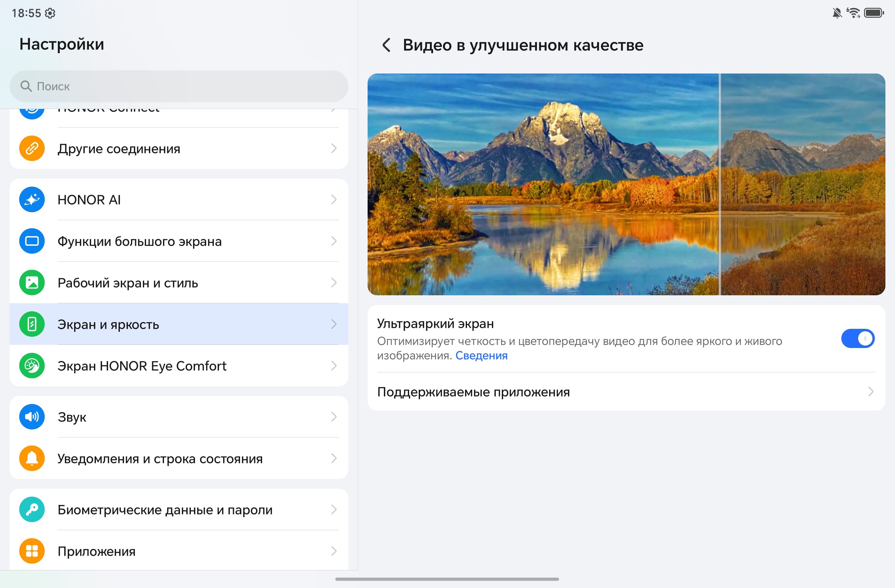Open Поддерживаемые приложения
895x588 pixels.
pyautogui.click(x=626, y=392)
